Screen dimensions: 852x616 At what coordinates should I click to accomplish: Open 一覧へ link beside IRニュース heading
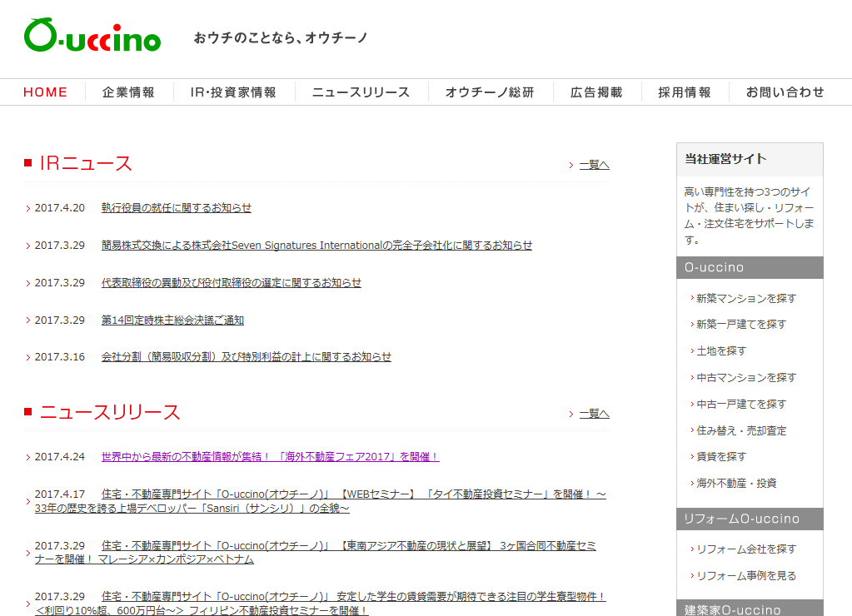pyautogui.click(x=594, y=165)
